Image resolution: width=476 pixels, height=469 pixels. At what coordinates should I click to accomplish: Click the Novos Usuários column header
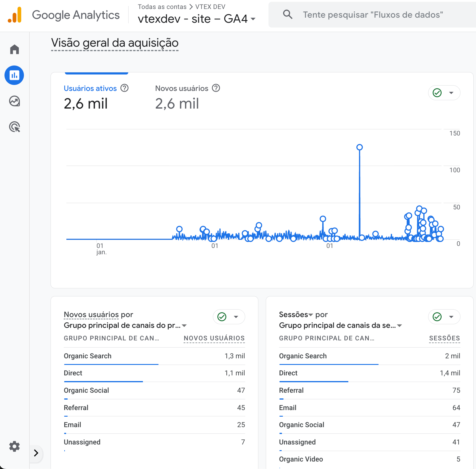(x=214, y=338)
